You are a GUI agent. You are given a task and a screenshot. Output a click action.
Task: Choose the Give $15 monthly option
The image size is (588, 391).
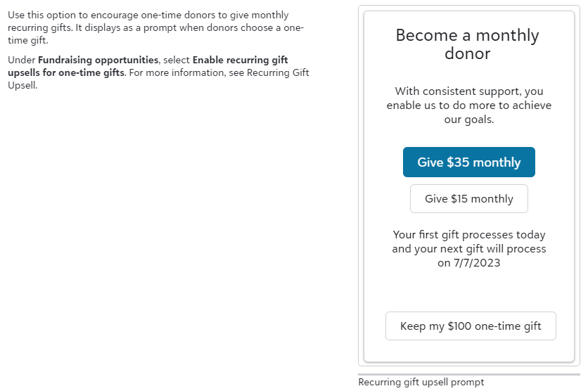click(x=468, y=199)
